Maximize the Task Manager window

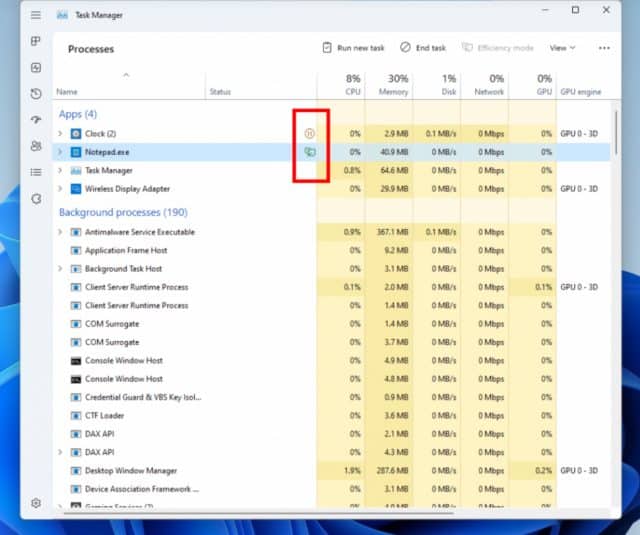click(575, 10)
